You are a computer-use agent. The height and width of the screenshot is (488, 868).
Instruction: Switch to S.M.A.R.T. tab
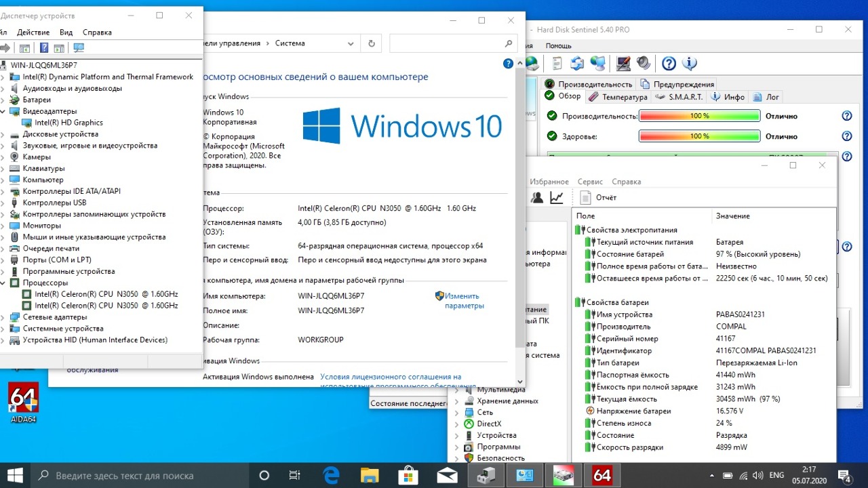(679, 97)
